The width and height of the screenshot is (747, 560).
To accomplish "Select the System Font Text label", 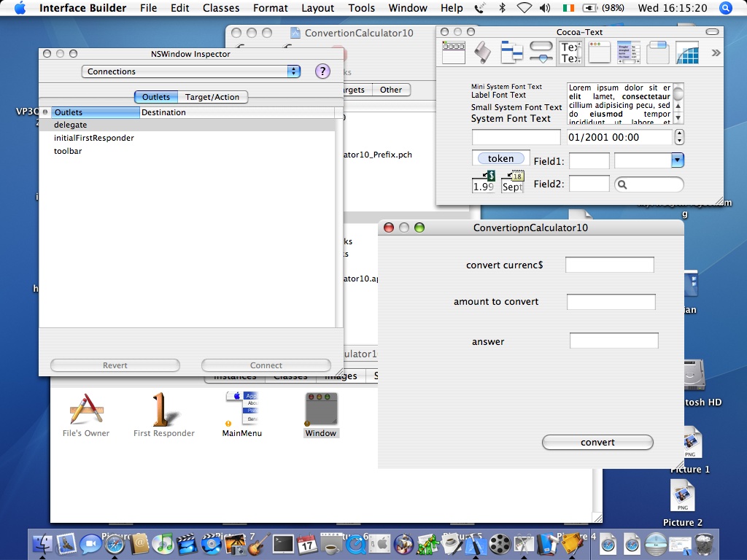I will point(511,119).
